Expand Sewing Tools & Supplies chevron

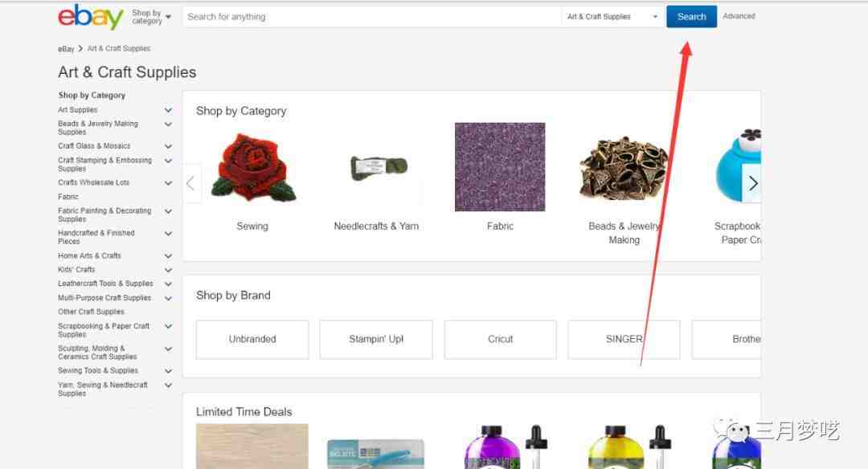pos(168,370)
